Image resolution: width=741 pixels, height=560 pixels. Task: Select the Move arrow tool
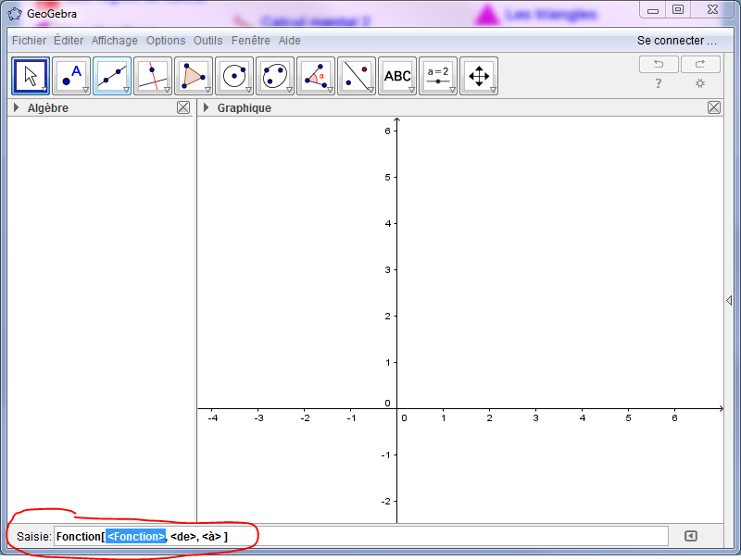(31, 76)
